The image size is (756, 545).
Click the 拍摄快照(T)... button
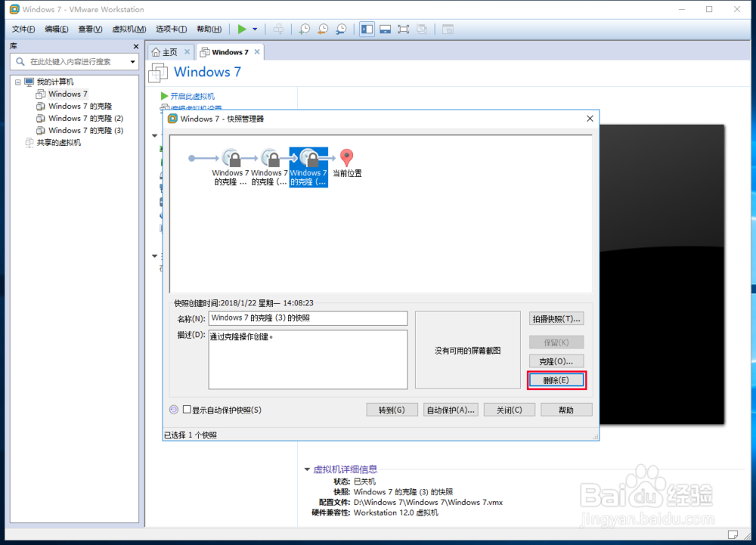coord(556,319)
